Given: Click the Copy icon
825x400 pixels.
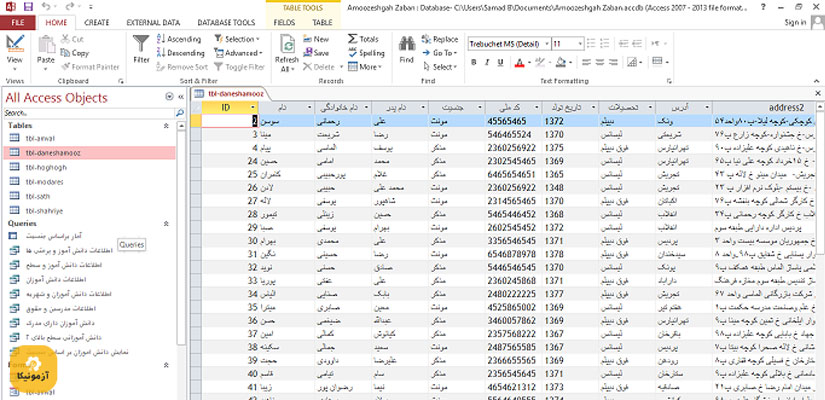Looking at the screenshot, I should click(65, 53).
